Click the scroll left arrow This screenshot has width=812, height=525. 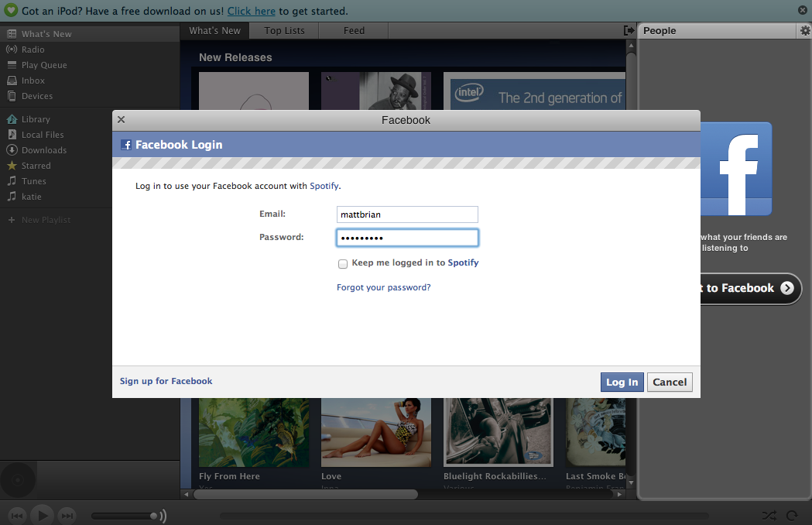(187, 495)
